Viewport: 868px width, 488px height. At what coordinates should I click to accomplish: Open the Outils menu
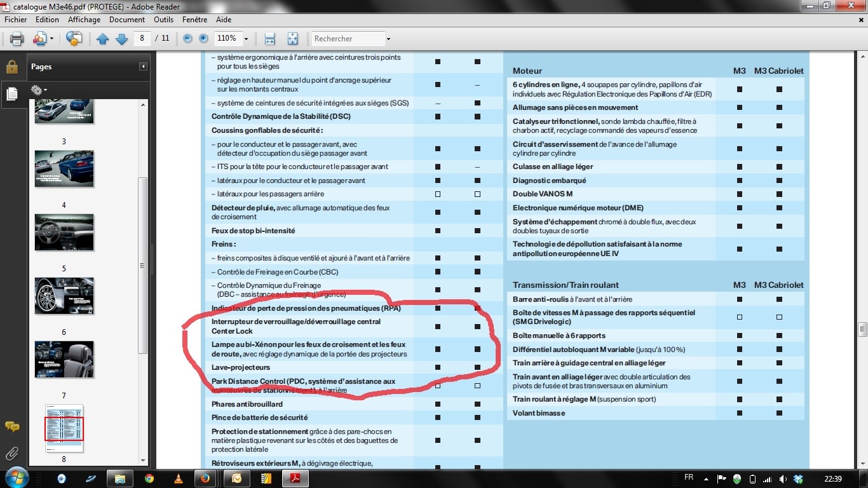[x=163, y=20]
